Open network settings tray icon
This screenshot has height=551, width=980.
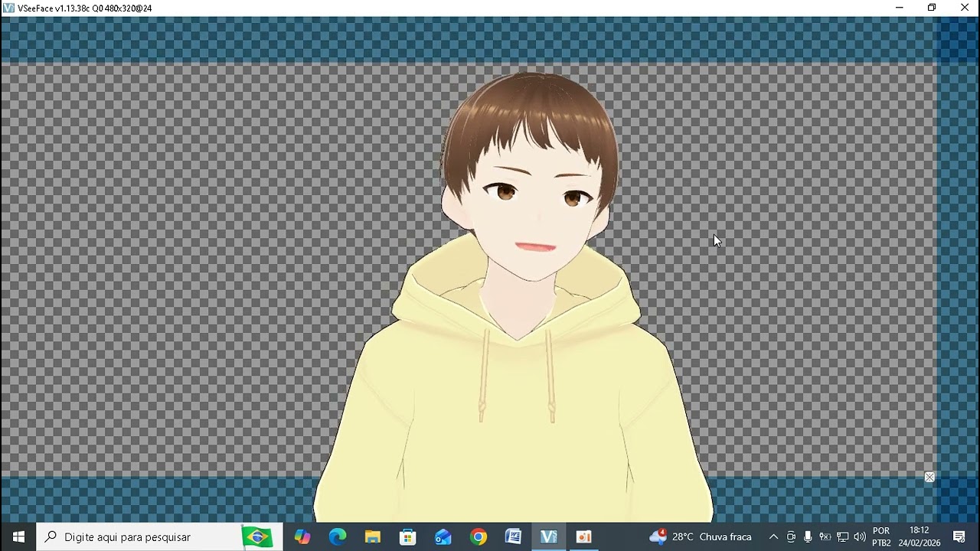pos(842,537)
